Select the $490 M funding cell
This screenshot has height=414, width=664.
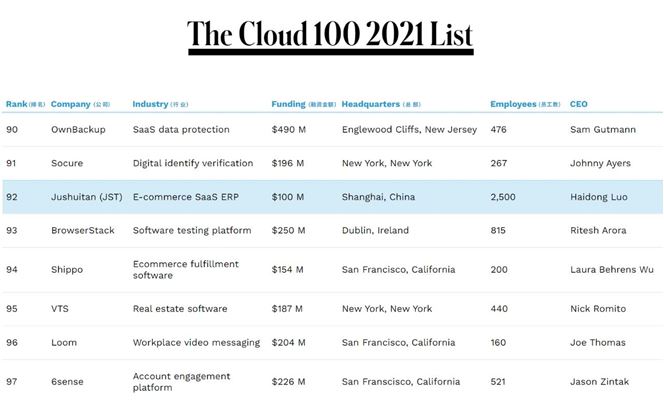coord(289,130)
